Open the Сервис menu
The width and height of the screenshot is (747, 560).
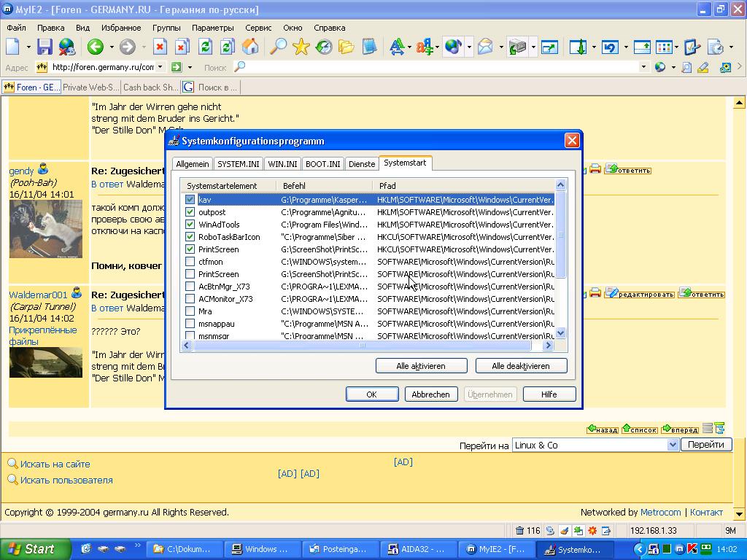click(x=258, y=28)
